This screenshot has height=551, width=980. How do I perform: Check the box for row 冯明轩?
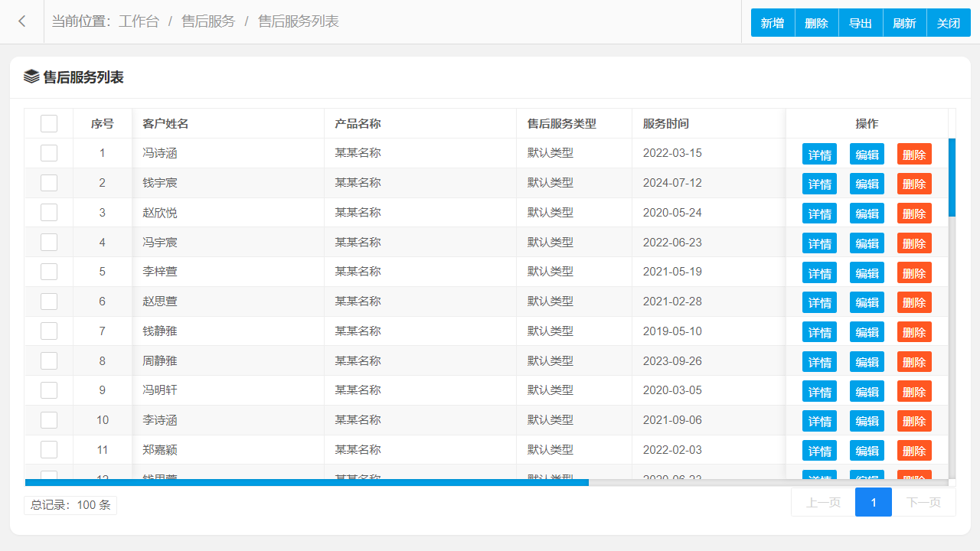(49, 390)
